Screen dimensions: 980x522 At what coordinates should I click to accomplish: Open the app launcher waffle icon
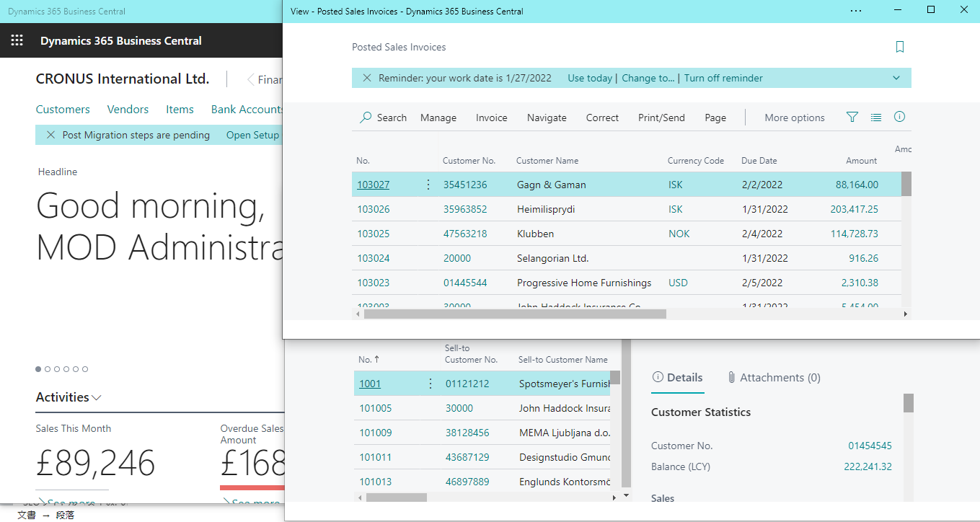tap(17, 41)
